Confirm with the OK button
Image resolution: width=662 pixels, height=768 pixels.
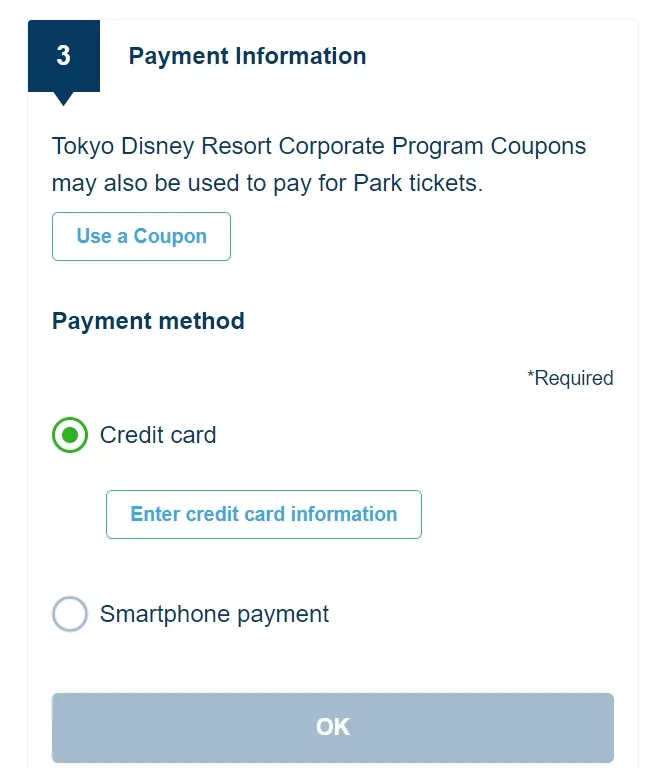[332, 727]
